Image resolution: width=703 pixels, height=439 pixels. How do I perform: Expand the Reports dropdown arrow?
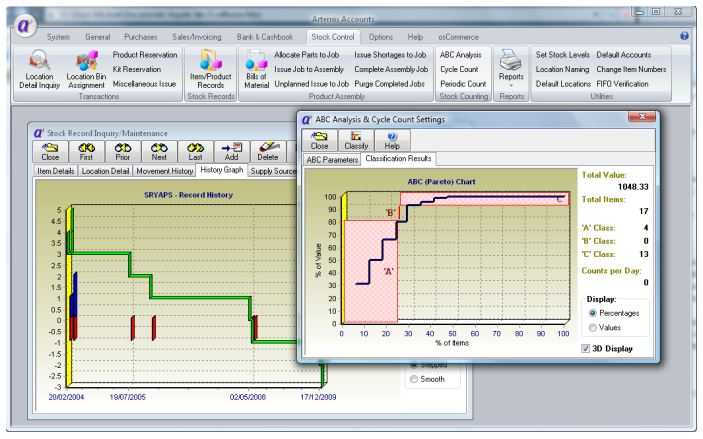[x=511, y=85]
